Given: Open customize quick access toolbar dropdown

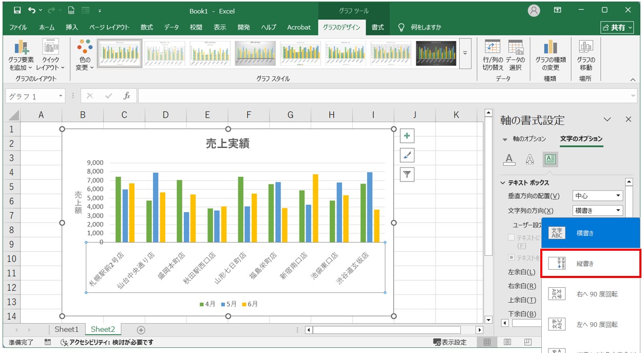Looking at the screenshot, I should (99, 11).
